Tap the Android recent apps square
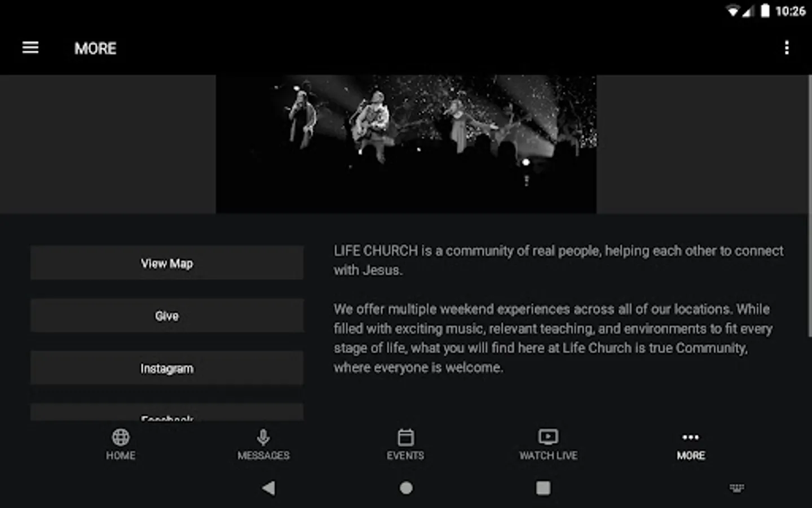Image resolution: width=812 pixels, height=508 pixels. (x=543, y=488)
